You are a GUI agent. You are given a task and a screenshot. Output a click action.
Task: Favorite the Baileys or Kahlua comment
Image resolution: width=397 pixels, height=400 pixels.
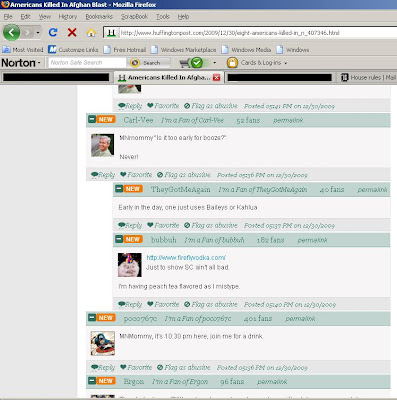pyautogui.click(x=163, y=225)
